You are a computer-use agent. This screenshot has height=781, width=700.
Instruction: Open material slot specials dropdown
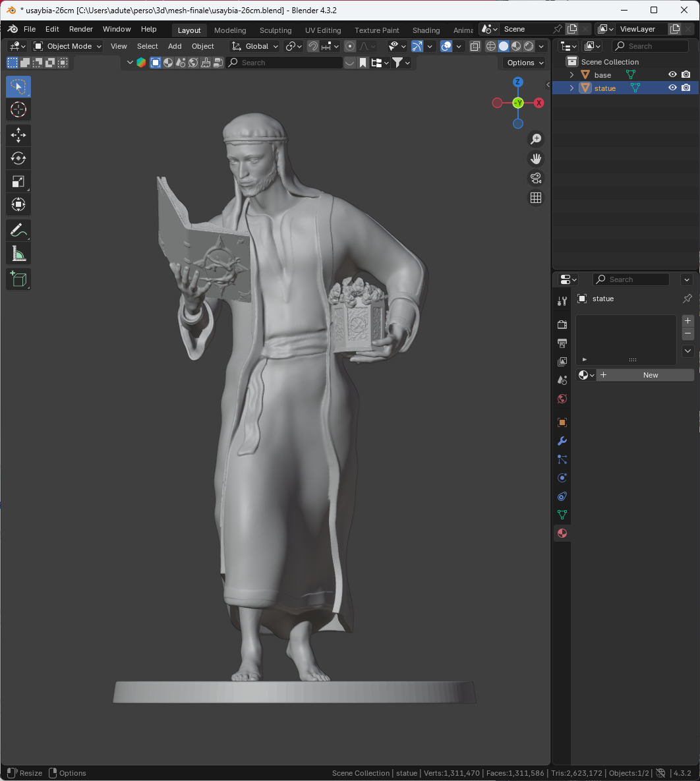click(687, 351)
